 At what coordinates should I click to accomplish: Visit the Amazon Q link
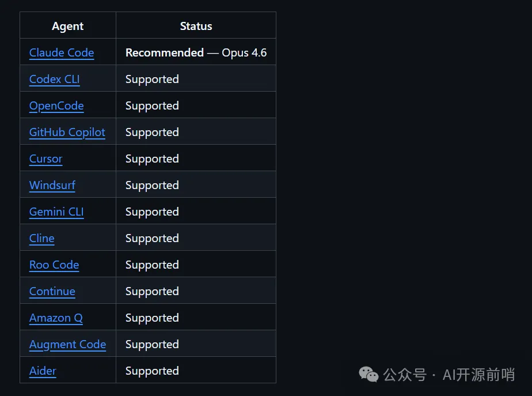pyautogui.click(x=56, y=318)
